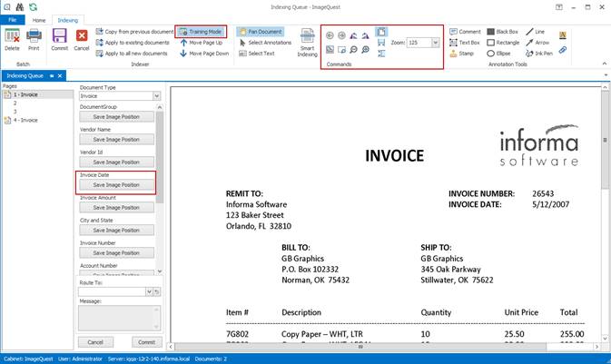The width and height of the screenshot is (611, 364).
Task: Close the Indexing Queue tab
Action: pyautogui.click(x=60, y=76)
